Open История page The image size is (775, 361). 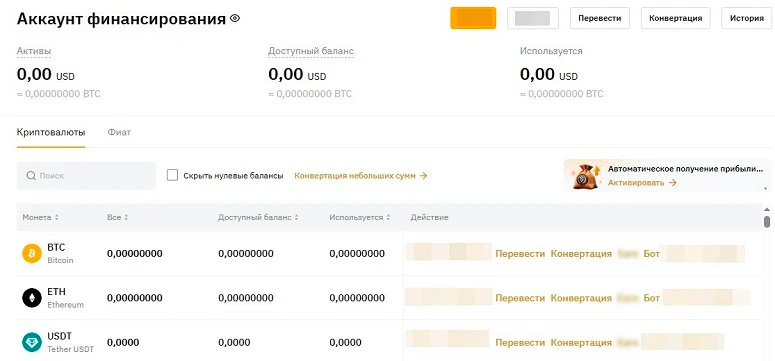(x=746, y=18)
